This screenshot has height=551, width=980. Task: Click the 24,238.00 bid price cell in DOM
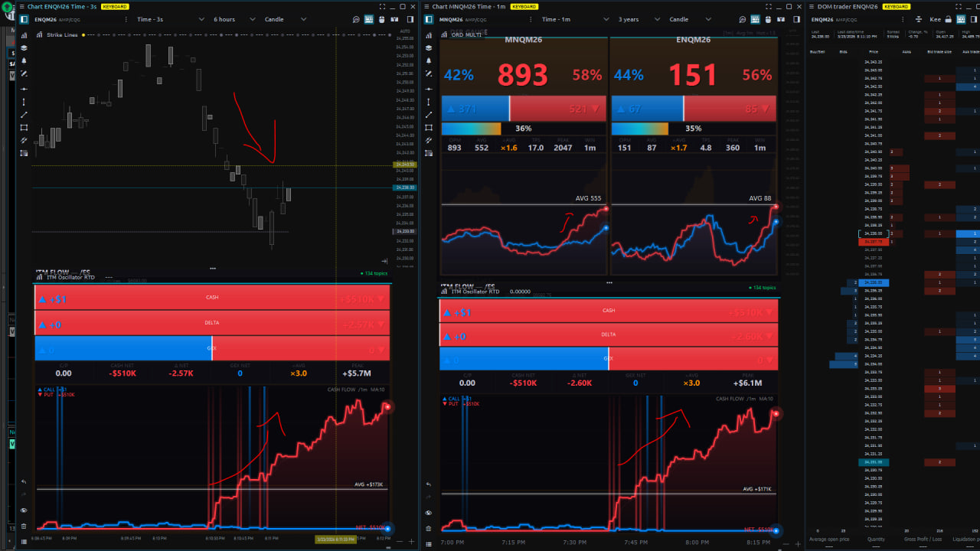tap(873, 233)
